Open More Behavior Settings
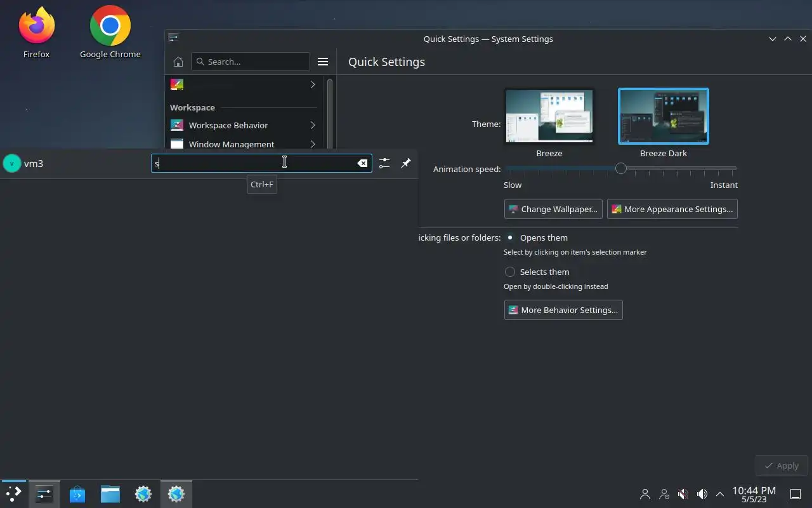The height and width of the screenshot is (508, 812). point(563,310)
